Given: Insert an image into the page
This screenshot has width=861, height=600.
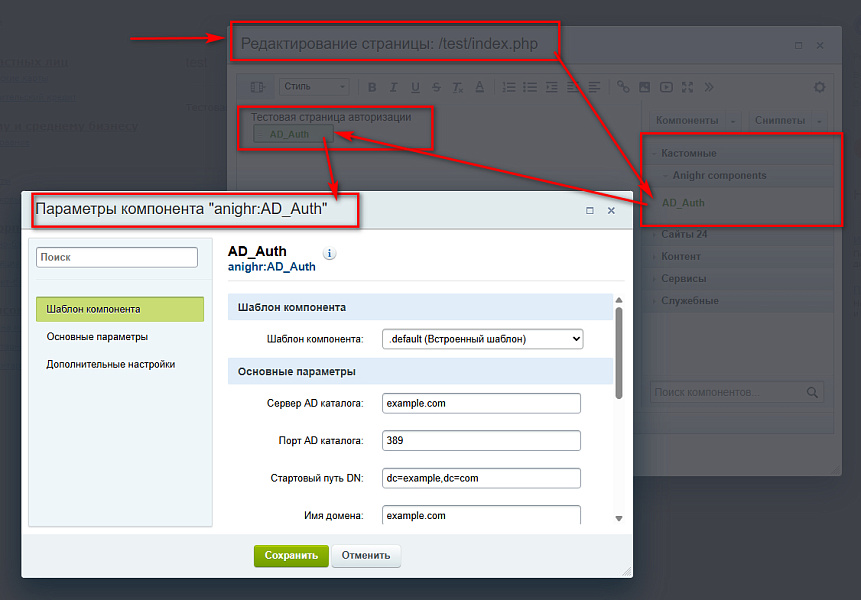Looking at the screenshot, I should [x=644, y=87].
